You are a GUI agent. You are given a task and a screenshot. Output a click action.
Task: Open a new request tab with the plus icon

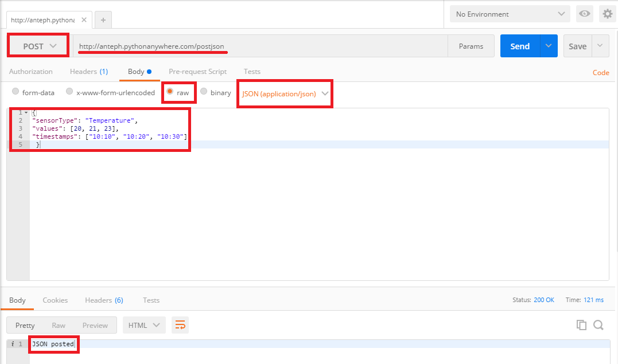(103, 19)
